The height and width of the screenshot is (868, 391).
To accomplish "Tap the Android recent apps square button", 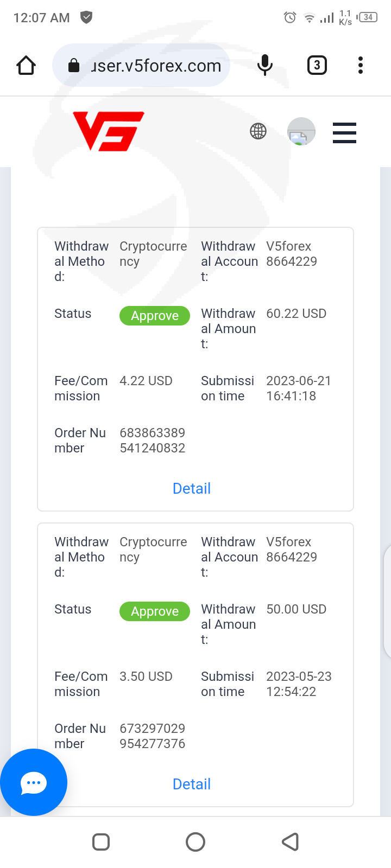I will pos(101,842).
